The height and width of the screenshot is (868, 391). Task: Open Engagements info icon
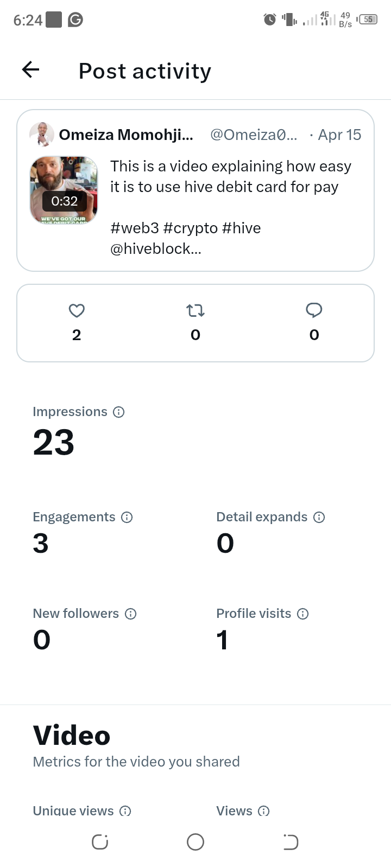point(127,518)
